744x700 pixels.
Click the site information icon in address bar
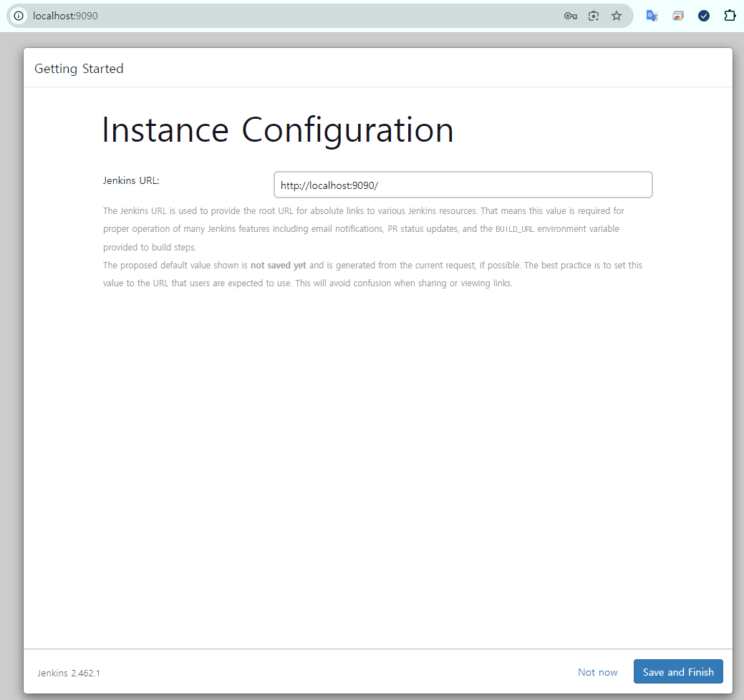coord(19,16)
